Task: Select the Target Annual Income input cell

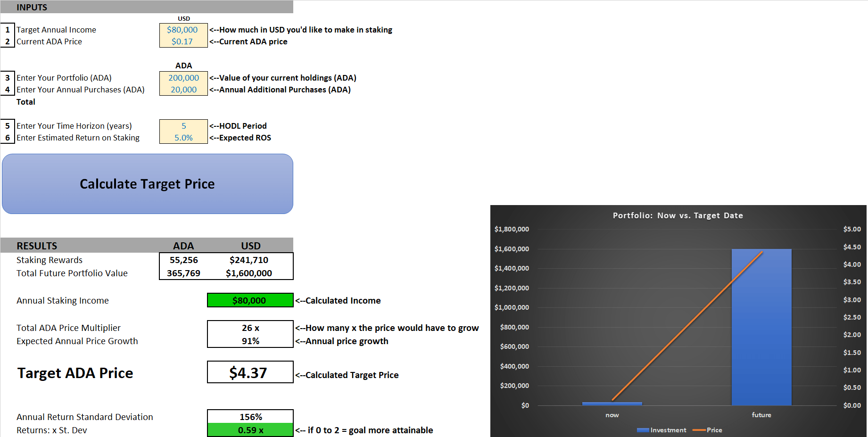Action: pos(183,30)
